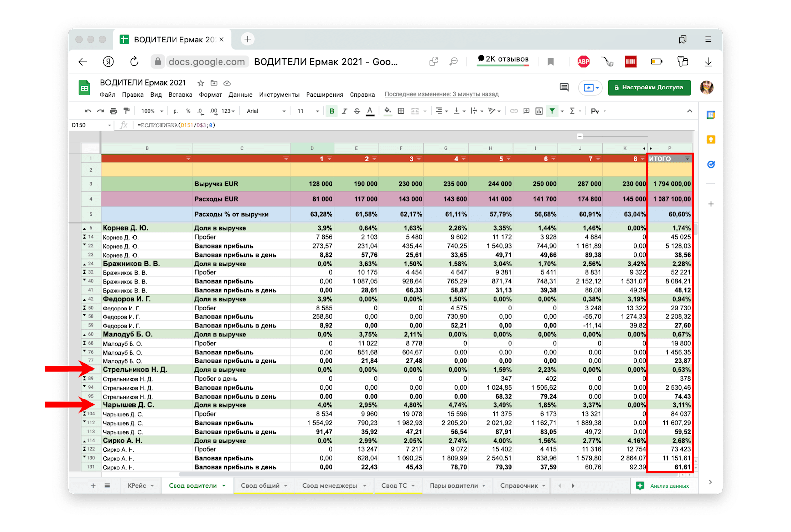Open the fill color picker
This screenshot has width=791, height=532.
point(388,111)
